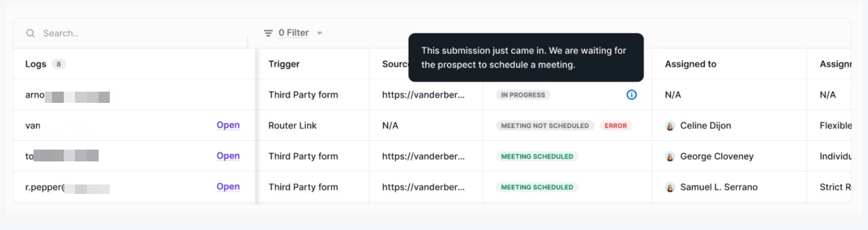Expand the filter dropdown arrow
868x230 pixels.
coord(319,33)
